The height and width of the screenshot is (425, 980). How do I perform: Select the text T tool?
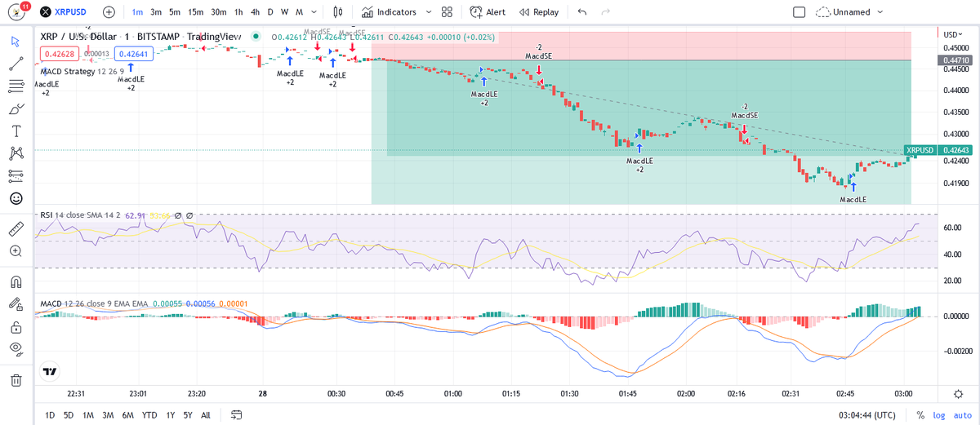pyautogui.click(x=16, y=131)
